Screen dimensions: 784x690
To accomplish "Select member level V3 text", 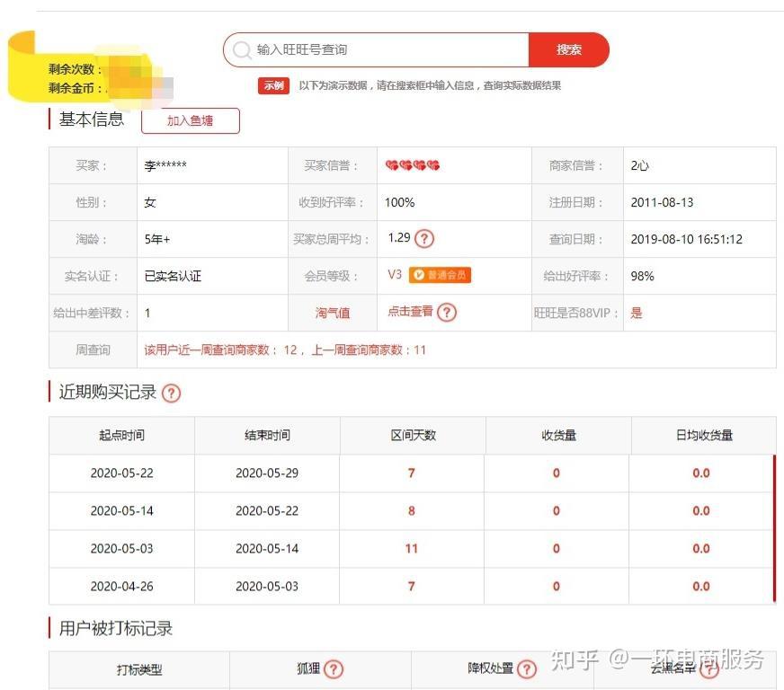I will click(395, 274).
